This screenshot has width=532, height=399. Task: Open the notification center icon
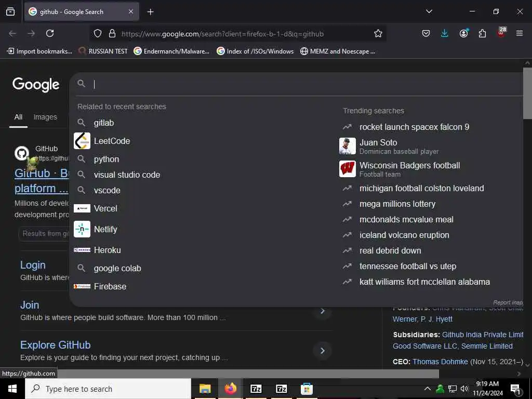tap(515, 389)
